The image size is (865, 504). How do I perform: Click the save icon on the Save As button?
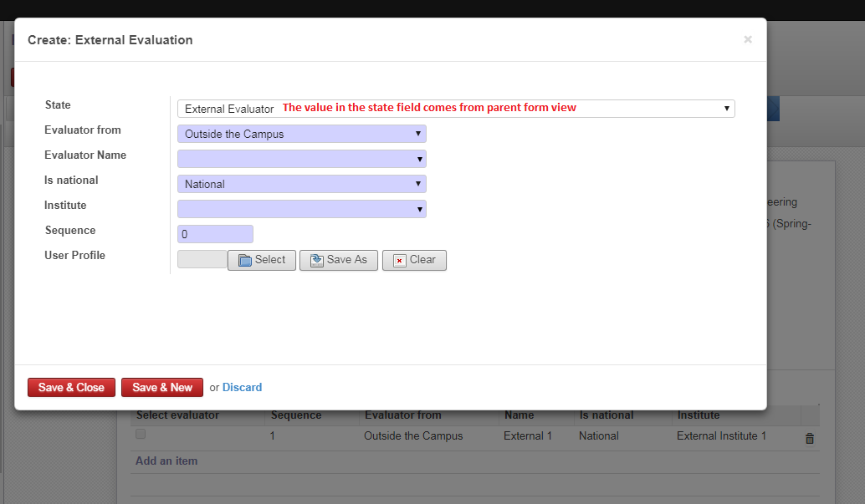(318, 260)
